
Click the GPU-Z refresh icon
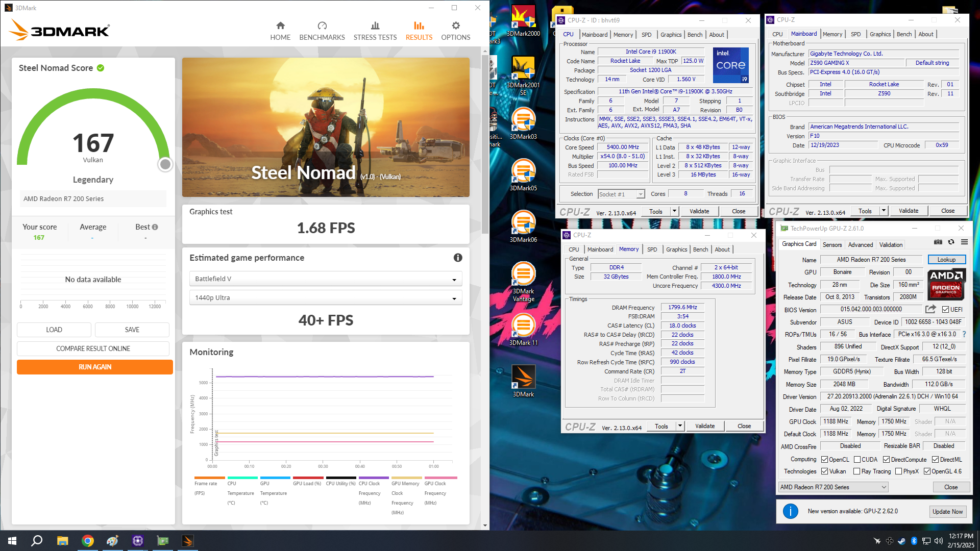(951, 242)
